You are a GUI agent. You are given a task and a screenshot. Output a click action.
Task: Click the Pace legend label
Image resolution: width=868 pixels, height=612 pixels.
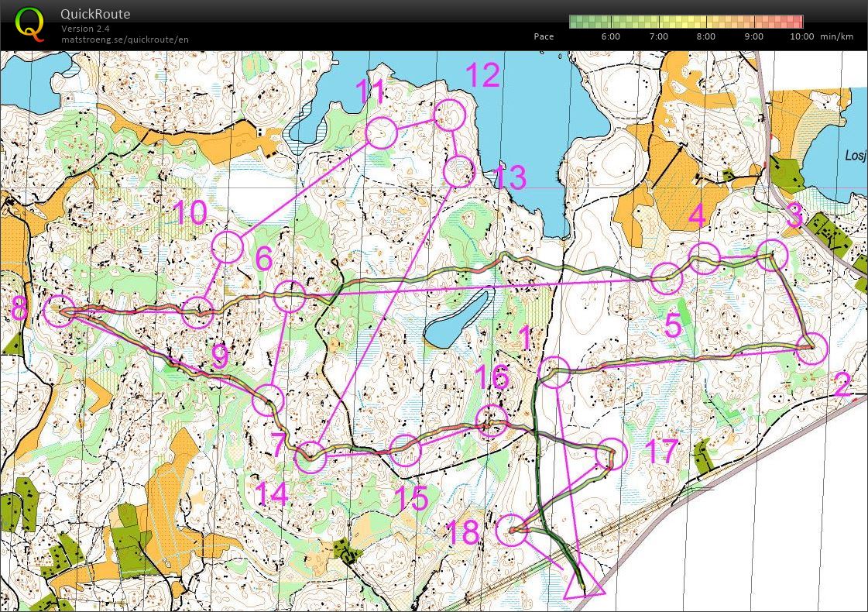[544, 36]
